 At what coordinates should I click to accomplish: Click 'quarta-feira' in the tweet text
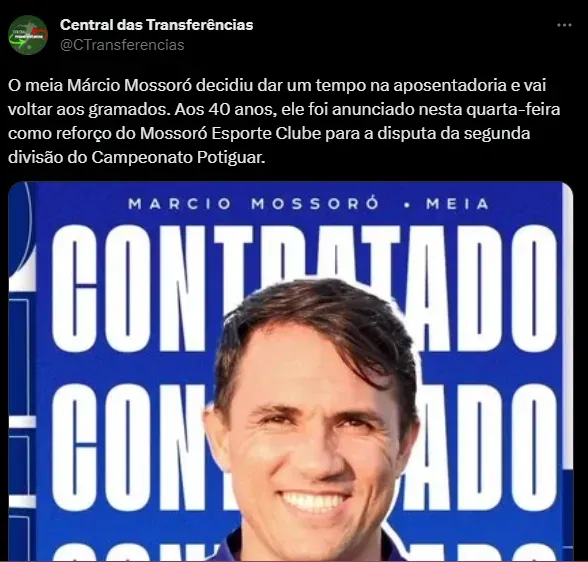[511, 109]
